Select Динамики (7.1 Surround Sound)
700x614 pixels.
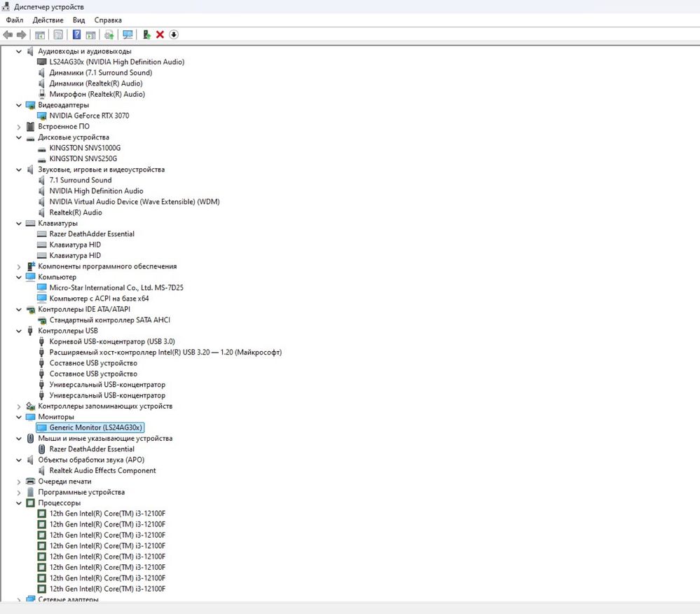101,73
